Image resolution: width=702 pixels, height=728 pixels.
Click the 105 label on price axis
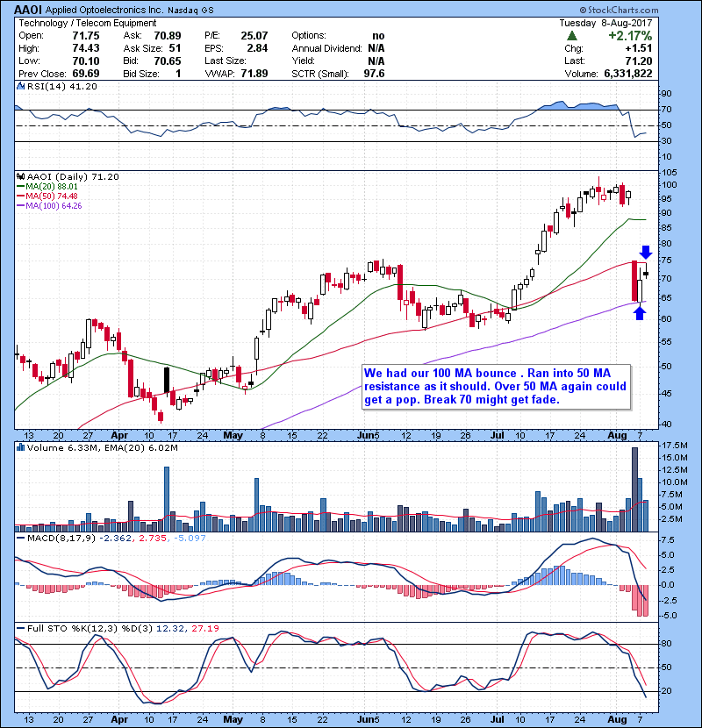[x=670, y=172]
